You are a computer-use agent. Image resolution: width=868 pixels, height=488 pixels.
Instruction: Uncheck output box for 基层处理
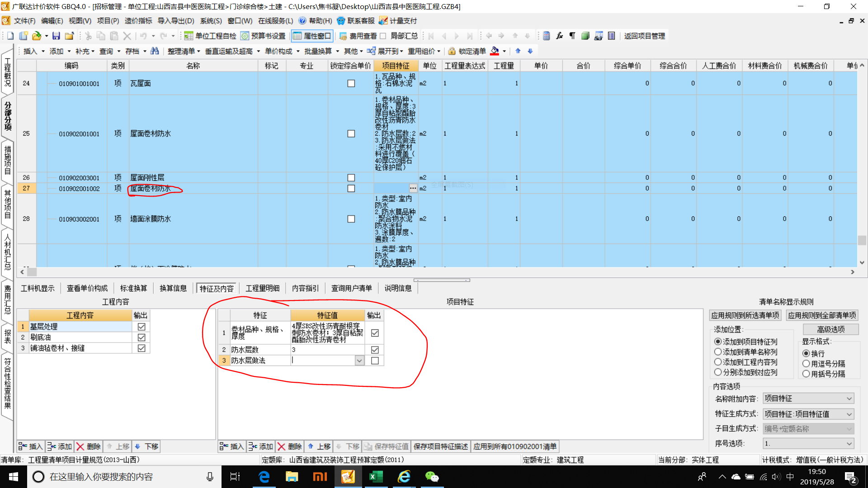point(142,327)
